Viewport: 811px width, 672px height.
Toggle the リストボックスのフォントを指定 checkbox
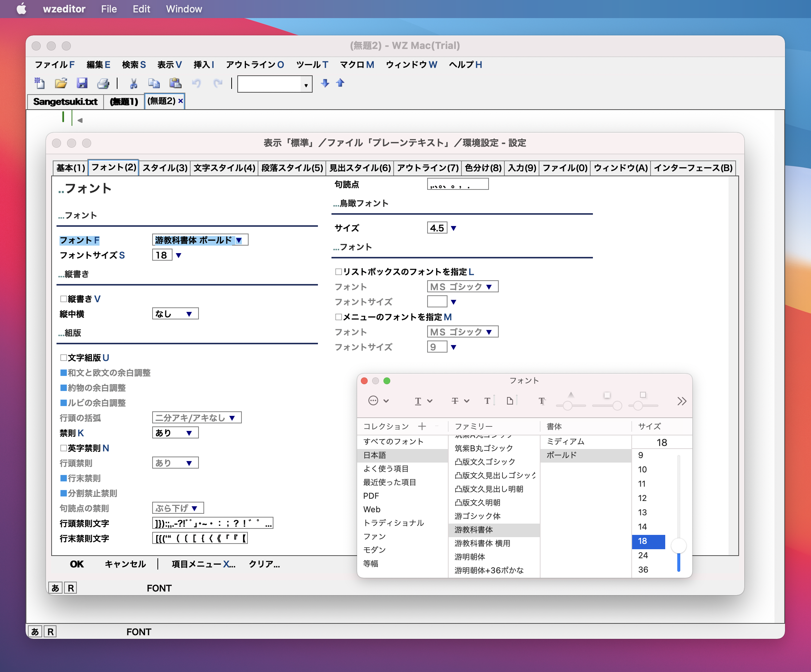coord(339,272)
